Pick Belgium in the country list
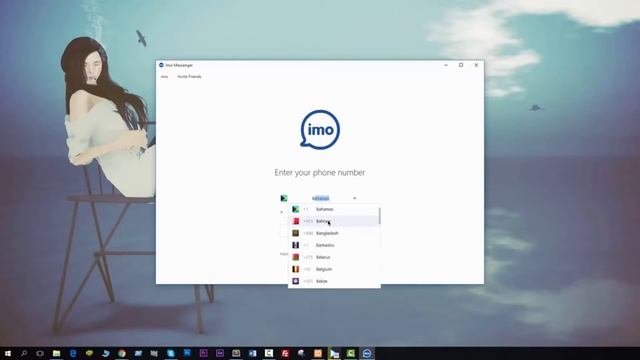The width and height of the screenshot is (640, 360). (x=334, y=269)
